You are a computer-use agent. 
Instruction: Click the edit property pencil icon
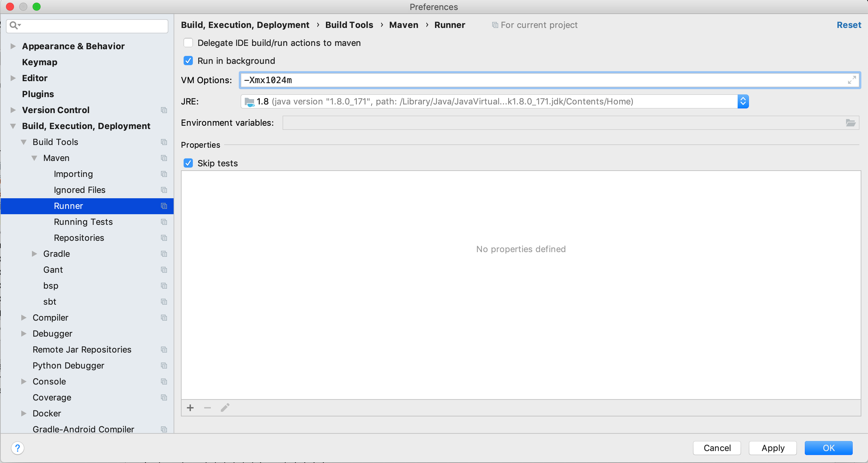pos(225,408)
